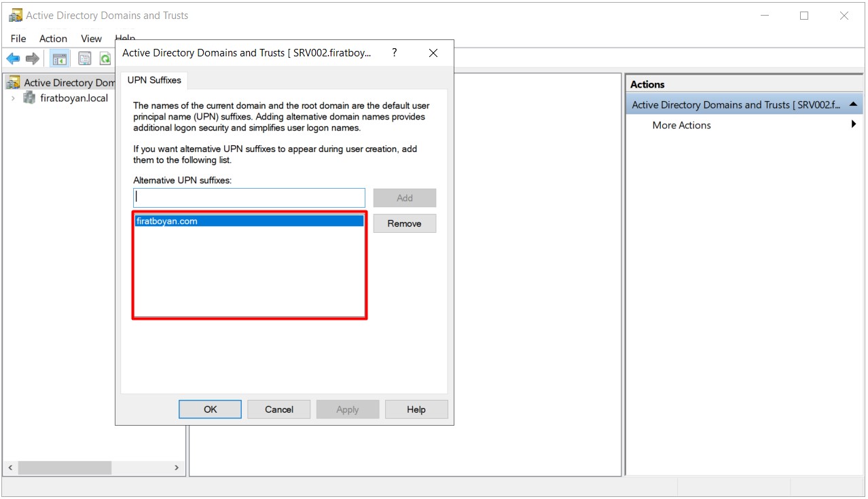
Task: Select the Active Directory Domains root tree node
Action: pyautogui.click(x=69, y=83)
